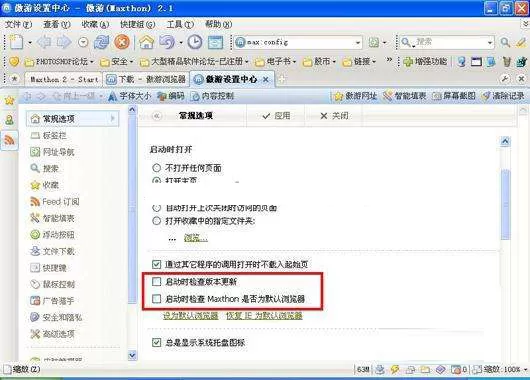Click the Forward arrow icon
The height and width of the screenshot is (380, 530).
64,42
